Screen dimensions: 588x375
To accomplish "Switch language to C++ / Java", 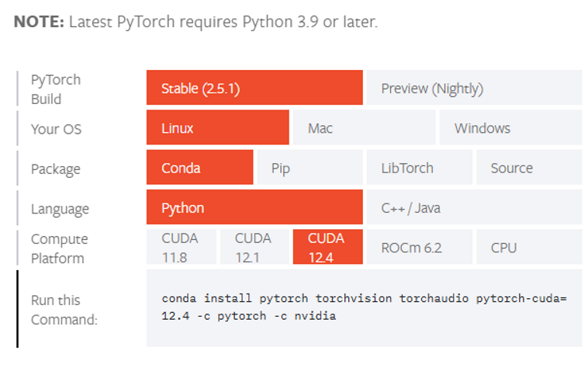I will point(473,208).
